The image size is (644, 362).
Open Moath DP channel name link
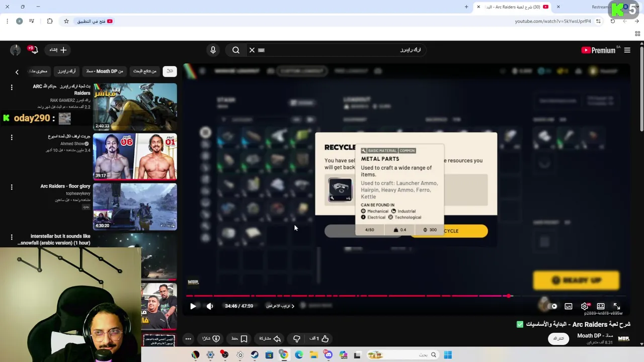click(x=595, y=335)
